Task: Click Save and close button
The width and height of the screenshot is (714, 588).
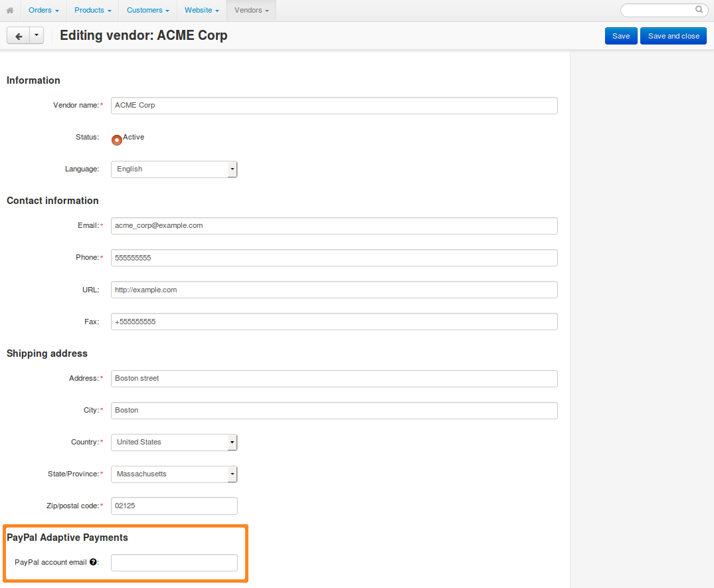Action: 673,36
